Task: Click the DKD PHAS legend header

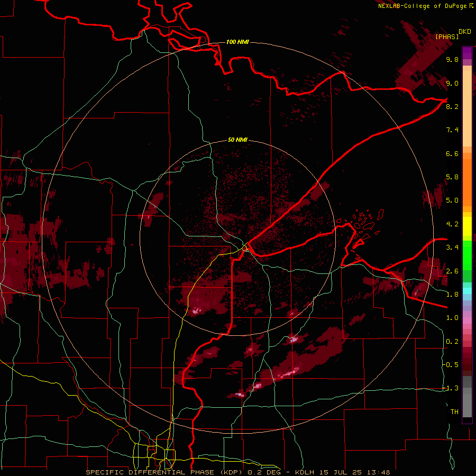Action: click(453, 34)
